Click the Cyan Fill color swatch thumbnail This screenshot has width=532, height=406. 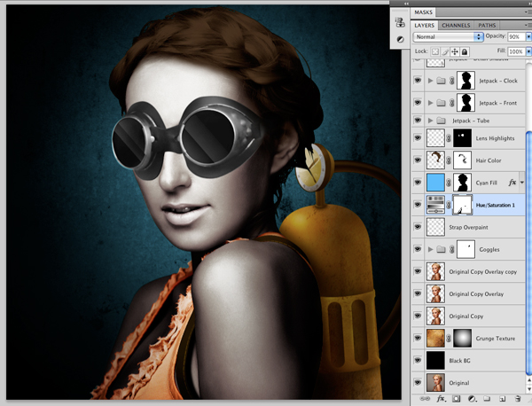[x=435, y=183]
